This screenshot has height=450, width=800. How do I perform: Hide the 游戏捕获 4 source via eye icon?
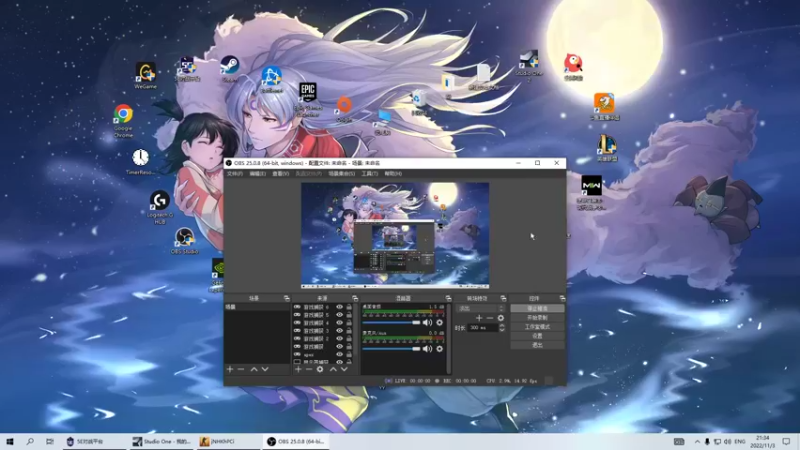[x=339, y=323]
